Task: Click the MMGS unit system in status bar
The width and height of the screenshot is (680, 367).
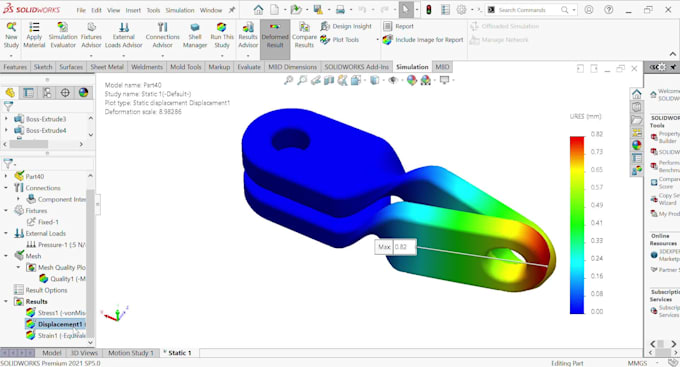Action: (637, 363)
